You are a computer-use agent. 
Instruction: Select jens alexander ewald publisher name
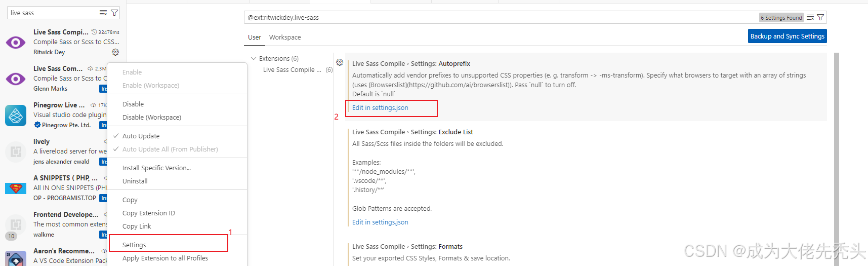(x=61, y=162)
